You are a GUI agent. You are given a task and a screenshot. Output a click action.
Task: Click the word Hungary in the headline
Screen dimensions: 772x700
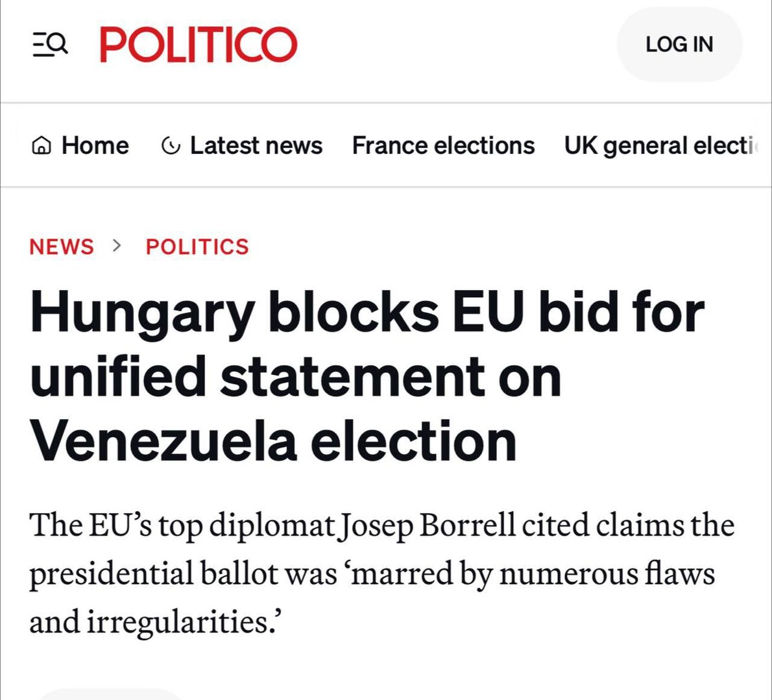[x=141, y=313]
